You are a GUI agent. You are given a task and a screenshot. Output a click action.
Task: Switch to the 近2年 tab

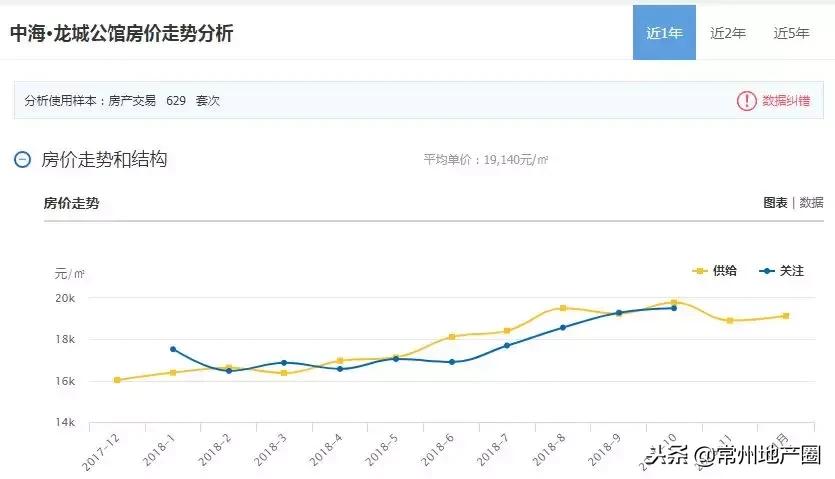point(728,32)
